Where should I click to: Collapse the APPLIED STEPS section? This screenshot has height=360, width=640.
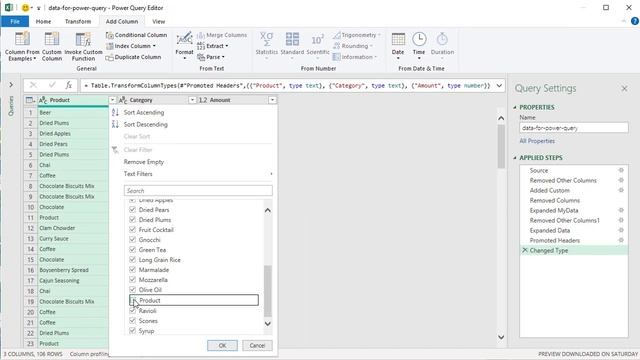tap(515, 158)
